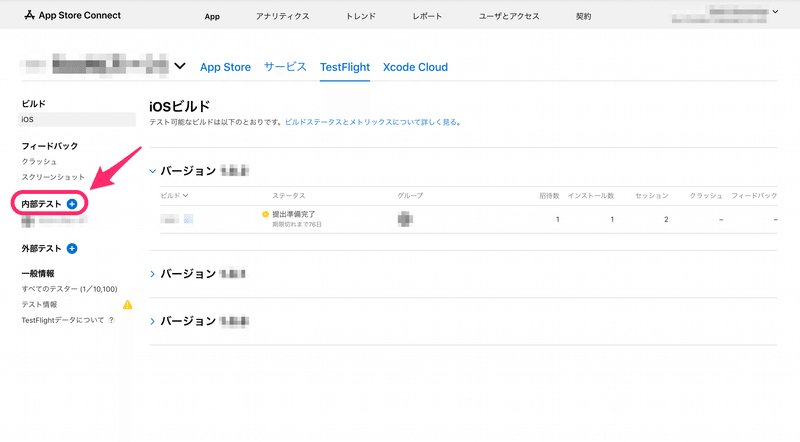800x442 pixels.
Task: Open アナリティクス in top navigation
Action: 283,16
